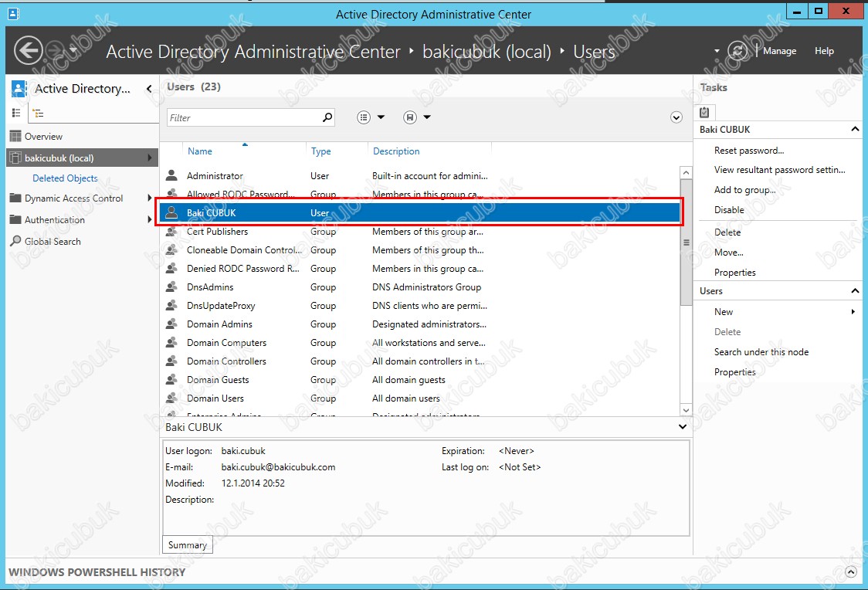Click the Overview grid icon
Image resolution: width=868 pixels, height=590 pixels.
point(15,136)
